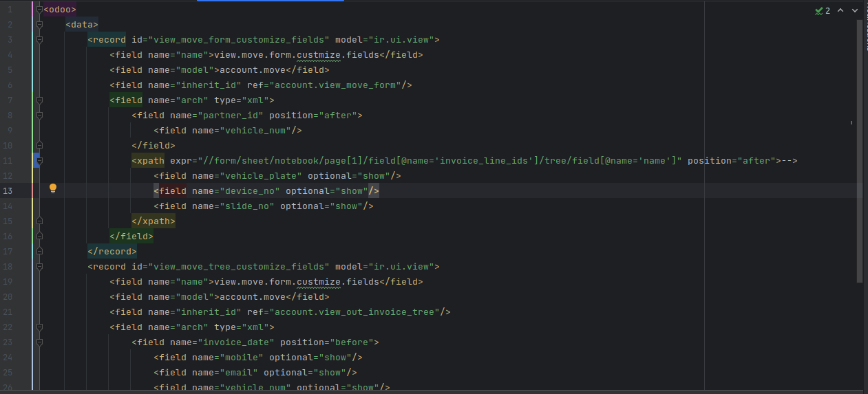Click account.move text on line 20
Image resolution: width=868 pixels, height=394 pixels.
[x=253, y=297]
